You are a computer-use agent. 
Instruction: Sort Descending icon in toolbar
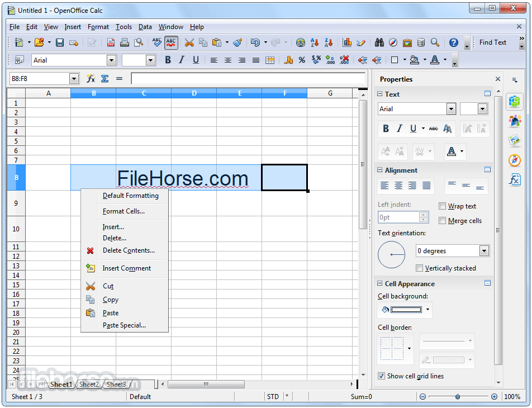(x=329, y=42)
